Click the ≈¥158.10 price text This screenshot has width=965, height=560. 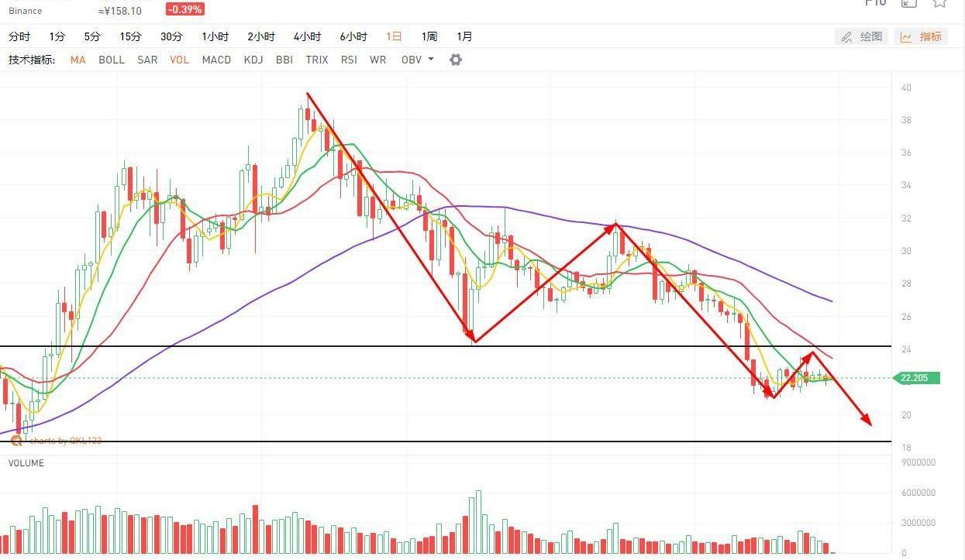[120, 11]
